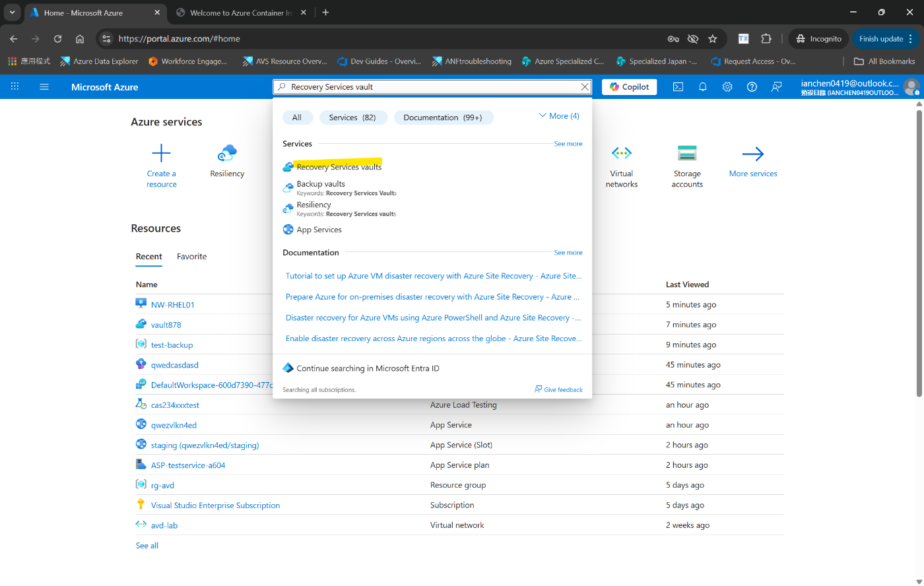Open the Storage accounts service icon
Screen dimensions: 924x586
687,154
